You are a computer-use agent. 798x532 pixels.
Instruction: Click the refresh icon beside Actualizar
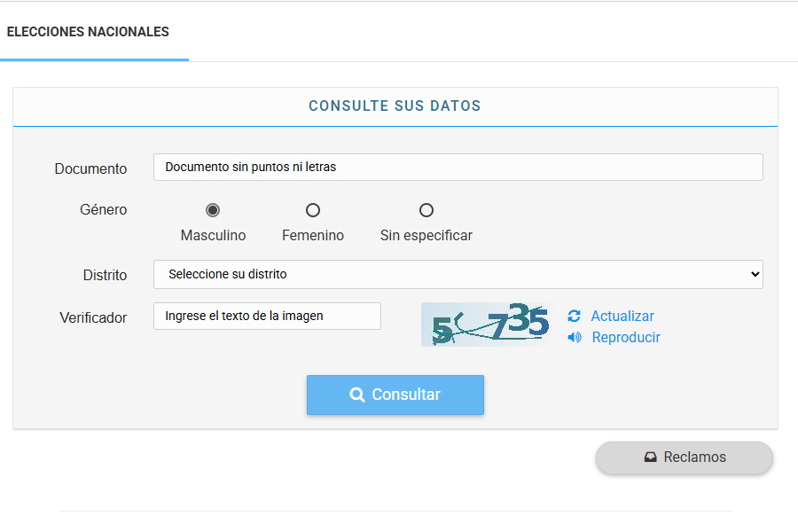click(x=574, y=317)
